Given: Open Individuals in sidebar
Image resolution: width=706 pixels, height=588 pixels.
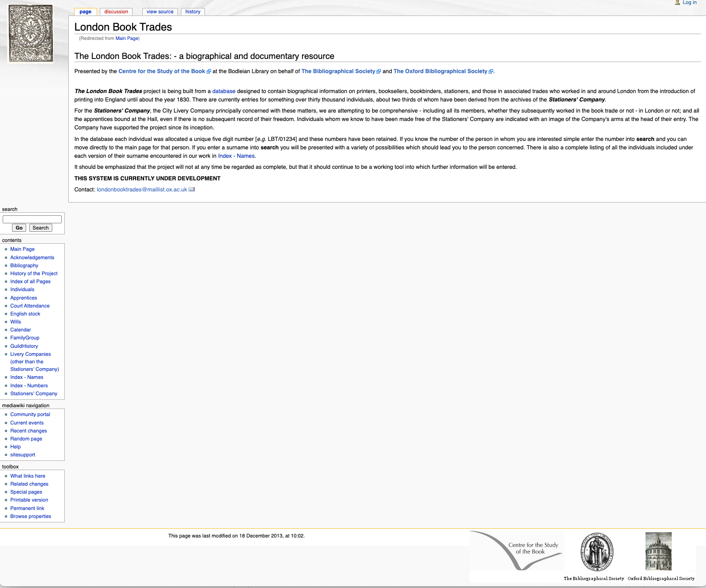Looking at the screenshot, I should [x=22, y=289].
